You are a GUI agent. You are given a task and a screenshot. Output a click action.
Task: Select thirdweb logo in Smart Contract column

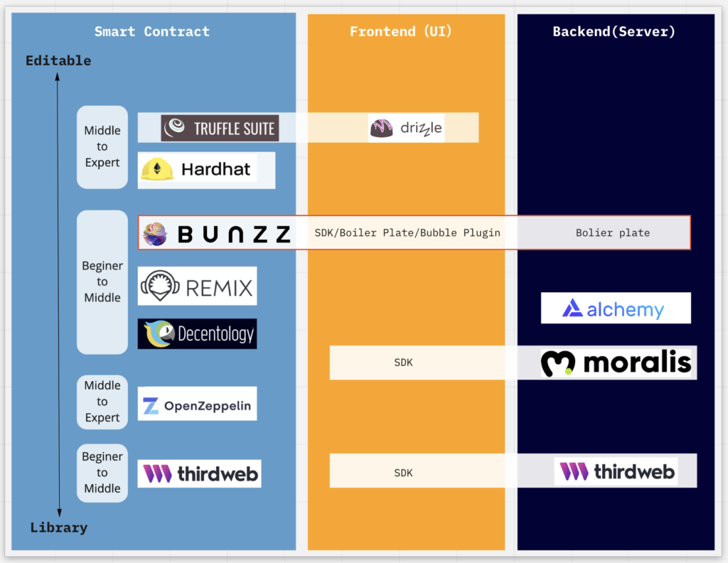coord(200,473)
